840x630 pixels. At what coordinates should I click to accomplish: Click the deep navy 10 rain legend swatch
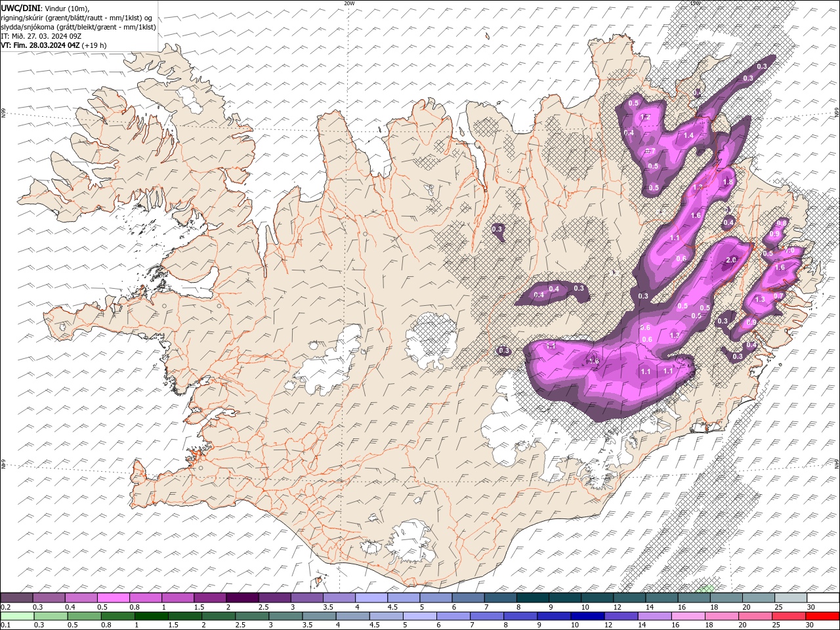click(x=587, y=616)
